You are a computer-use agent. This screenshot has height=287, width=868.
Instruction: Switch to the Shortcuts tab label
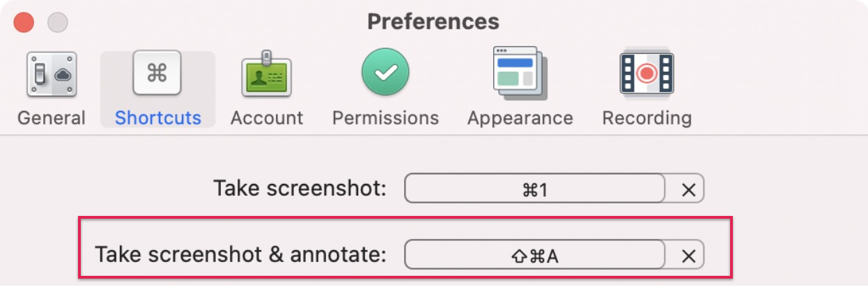click(x=158, y=118)
